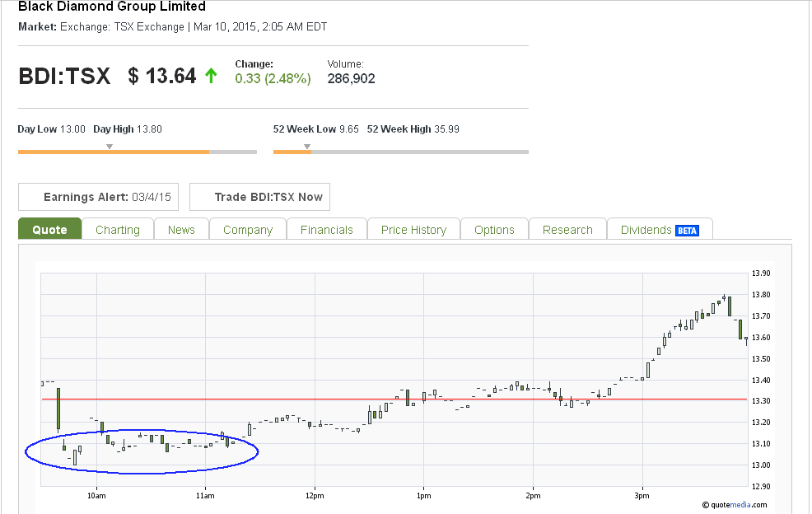This screenshot has height=514, width=812.
Task: Open the Company tab
Action: [248, 229]
